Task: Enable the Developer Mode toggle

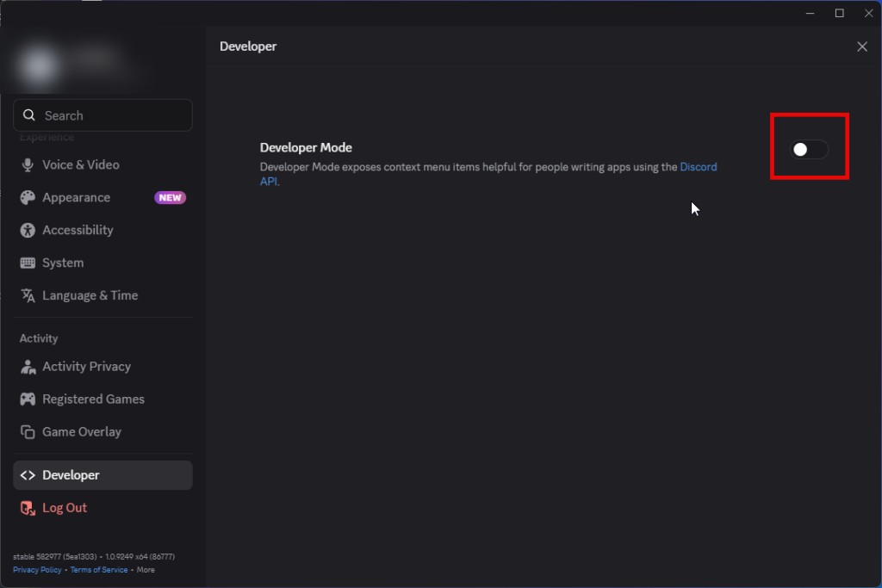Action: 809,149
